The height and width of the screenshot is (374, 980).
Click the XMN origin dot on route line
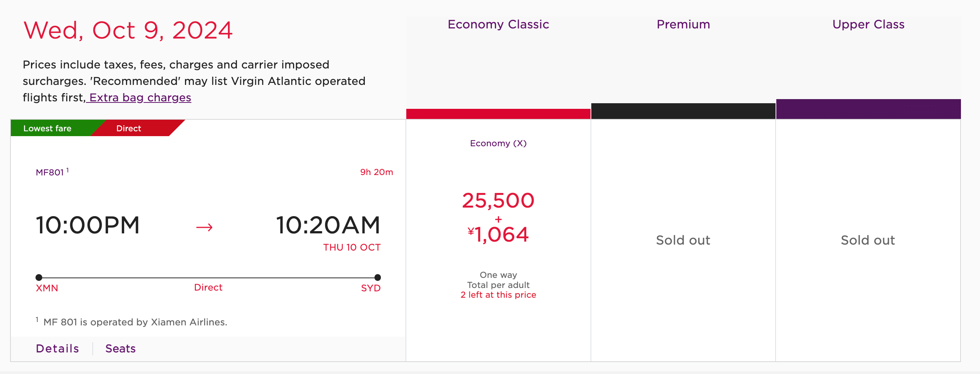click(39, 277)
